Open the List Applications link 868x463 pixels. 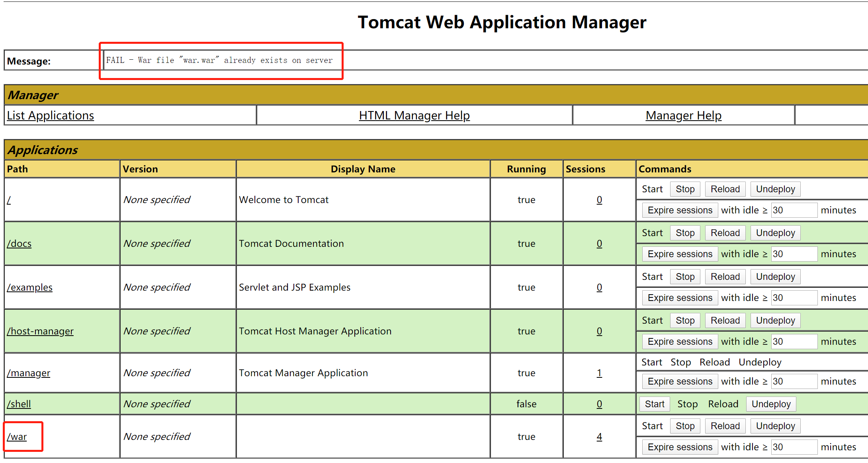[x=51, y=115]
